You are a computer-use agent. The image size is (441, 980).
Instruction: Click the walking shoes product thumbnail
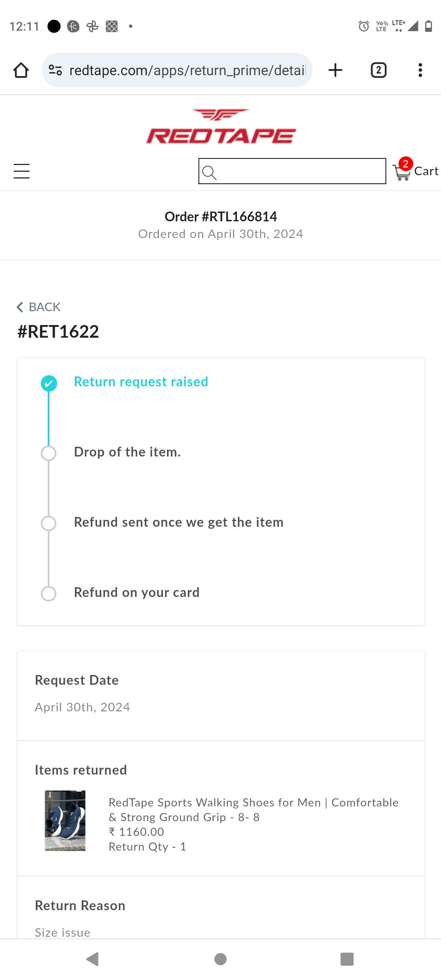(65, 821)
